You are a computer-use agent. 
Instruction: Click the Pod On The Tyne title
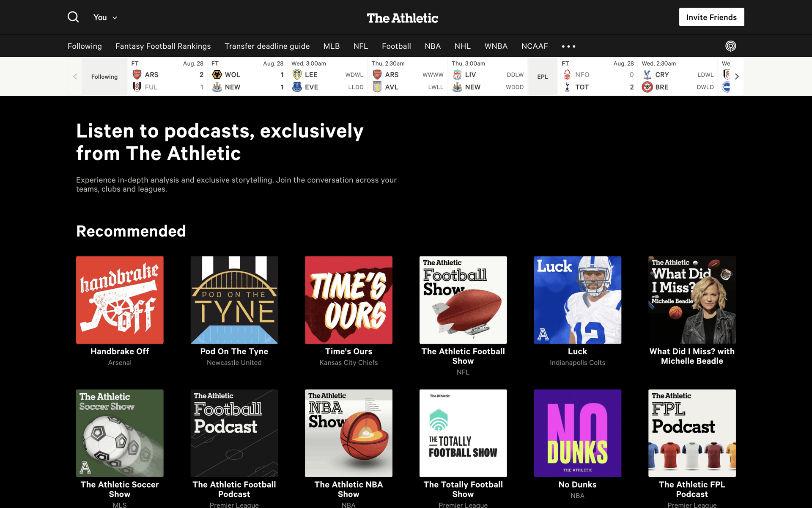coord(234,351)
